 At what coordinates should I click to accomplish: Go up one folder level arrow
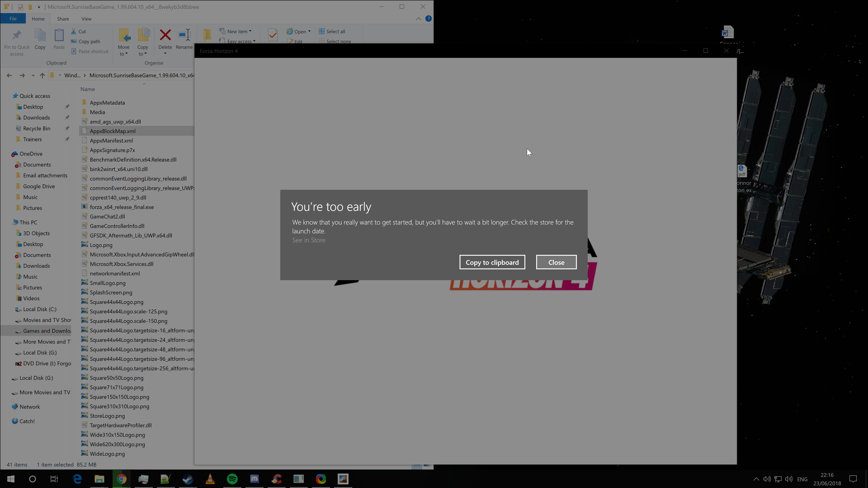(42, 75)
